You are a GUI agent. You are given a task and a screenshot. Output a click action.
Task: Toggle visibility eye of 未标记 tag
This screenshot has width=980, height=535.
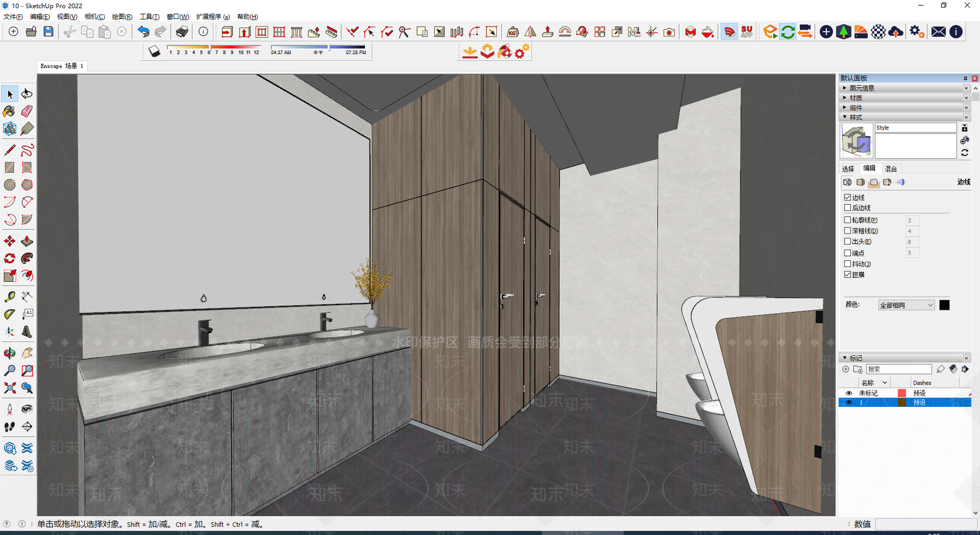(x=848, y=393)
